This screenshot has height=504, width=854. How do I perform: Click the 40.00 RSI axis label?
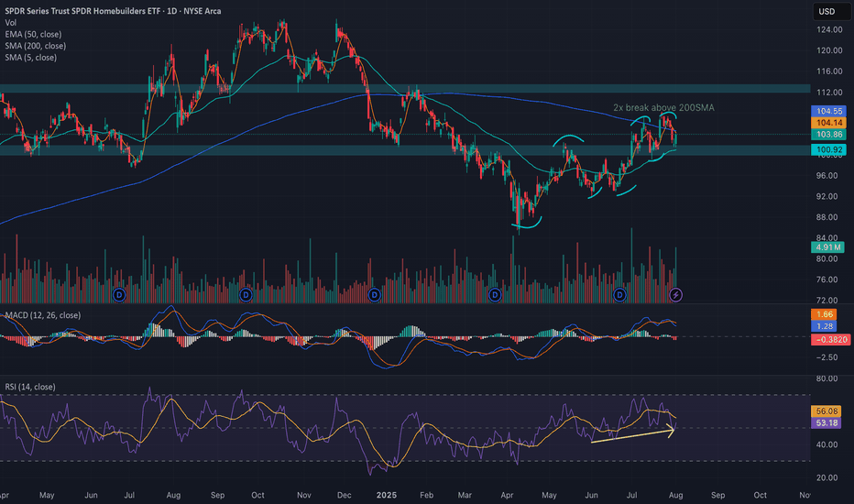click(827, 444)
